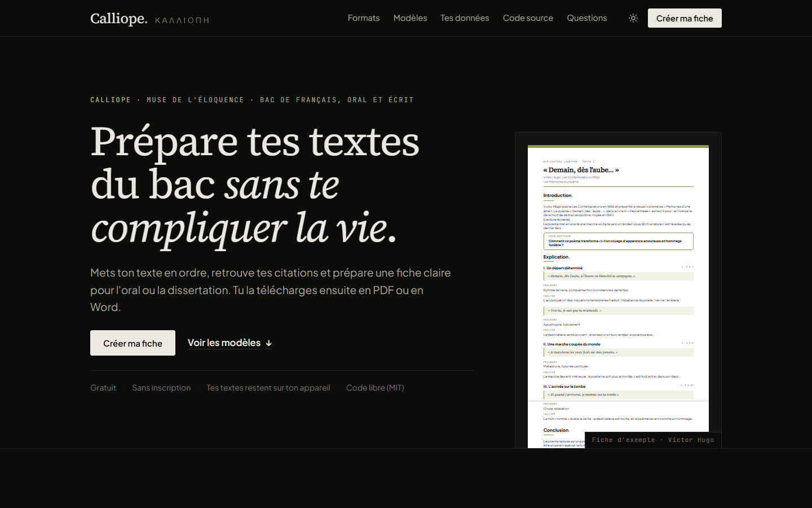Toggle the light/dark theme sun icon
Screen dimensions: 812x508
coord(633,18)
